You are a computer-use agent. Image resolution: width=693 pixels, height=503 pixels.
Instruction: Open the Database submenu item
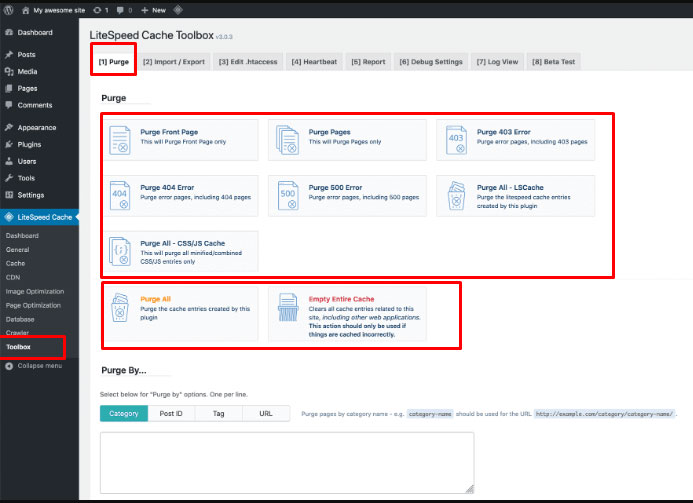tap(20, 319)
